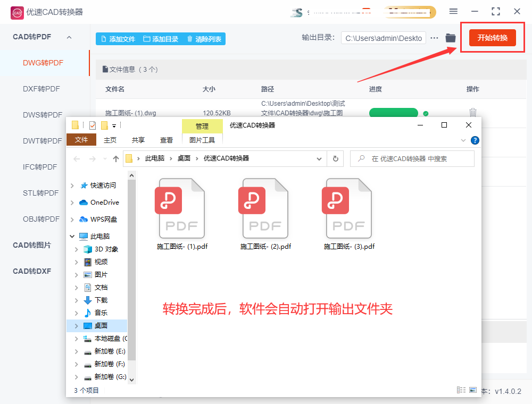Image resolution: width=532 pixels, height=404 pixels.
Task: Click 清除列表 clear list button
Action: tap(204, 39)
